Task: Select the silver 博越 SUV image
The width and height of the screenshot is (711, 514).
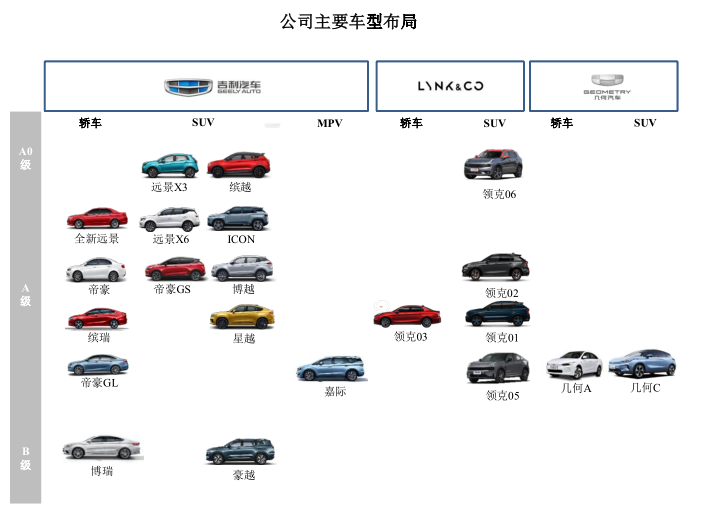Action: click(242, 268)
